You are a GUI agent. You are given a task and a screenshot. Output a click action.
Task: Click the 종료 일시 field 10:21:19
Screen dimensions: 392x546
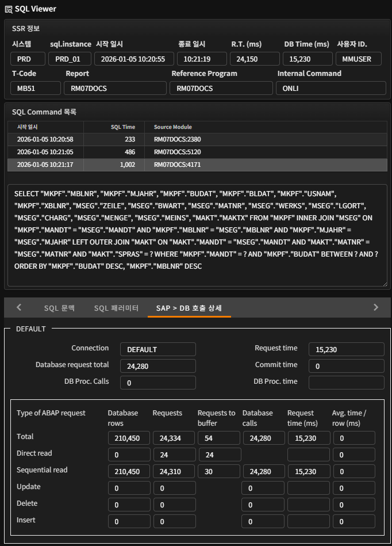pyautogui.click(x=202, y=59)
